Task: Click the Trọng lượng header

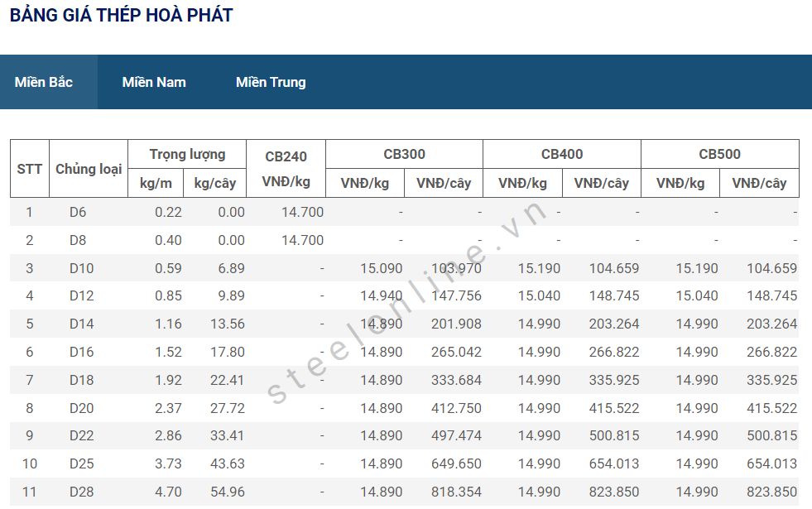Action: 187,154
